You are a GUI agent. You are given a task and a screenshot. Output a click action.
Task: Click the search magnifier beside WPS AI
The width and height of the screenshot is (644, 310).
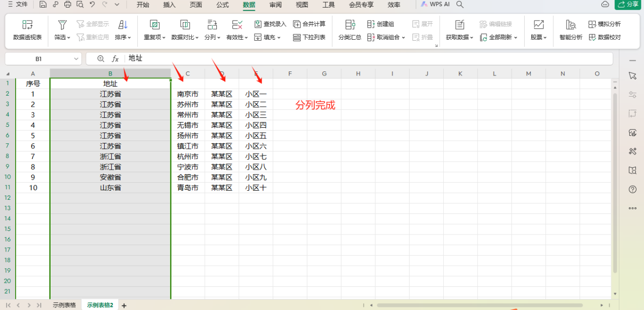(x=460, y=5)
